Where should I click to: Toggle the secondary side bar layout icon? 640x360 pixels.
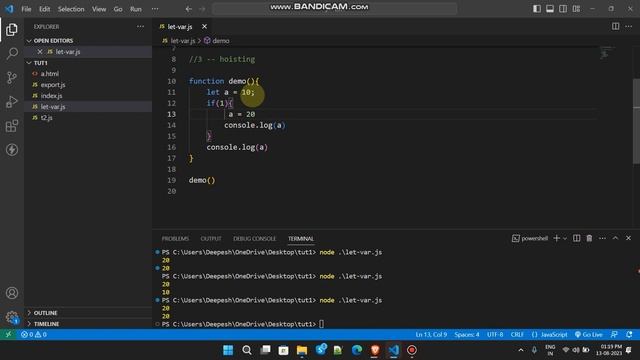point(563,9)
